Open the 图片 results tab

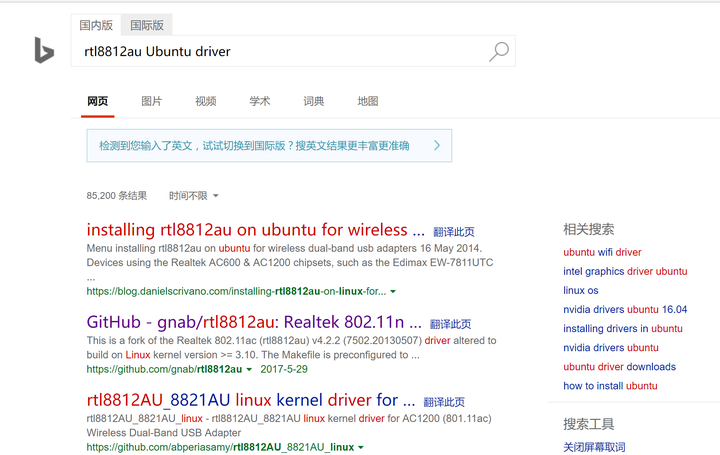tap(152, 101)
